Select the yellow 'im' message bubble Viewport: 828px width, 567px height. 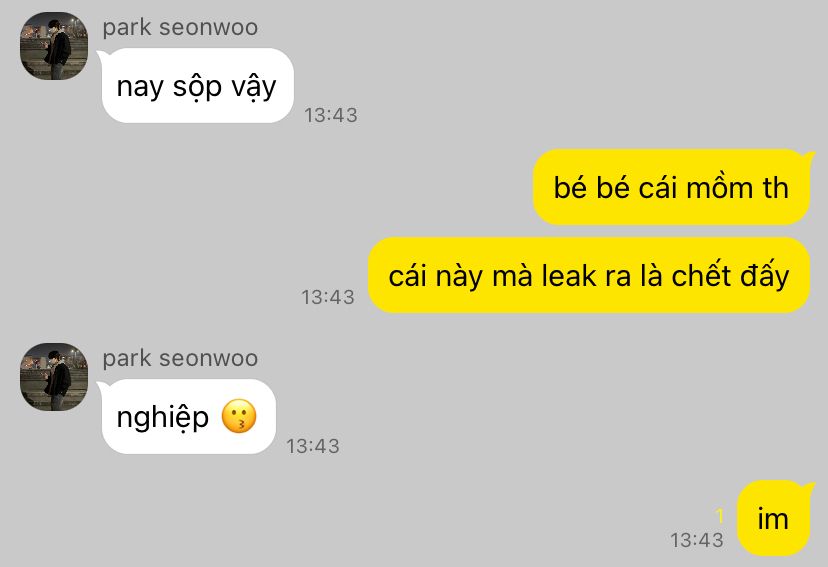click(x=773, y=518)
